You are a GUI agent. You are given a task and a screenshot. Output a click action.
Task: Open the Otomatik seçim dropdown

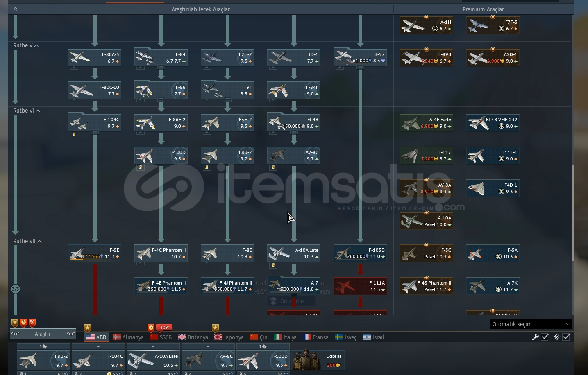[531, 324]
